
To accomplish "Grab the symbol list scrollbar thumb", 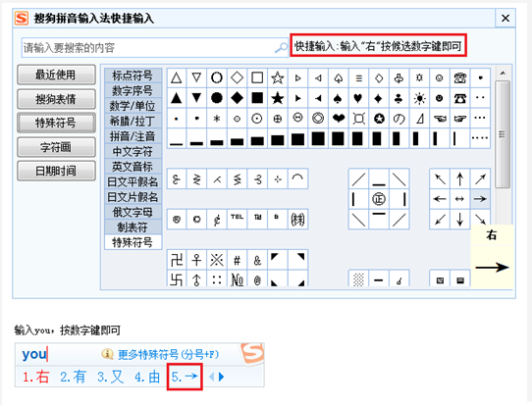I will [503, 134].
